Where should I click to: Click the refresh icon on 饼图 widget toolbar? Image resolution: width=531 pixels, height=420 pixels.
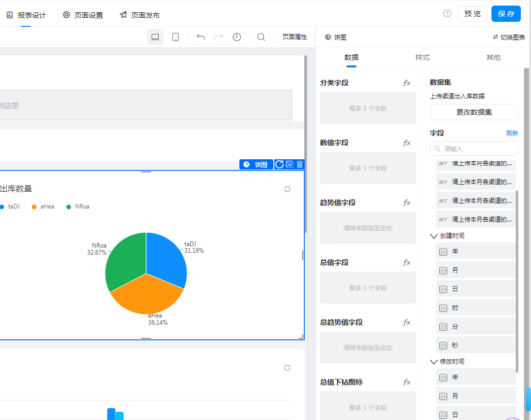pyautogui.click(x=279, y=164)
